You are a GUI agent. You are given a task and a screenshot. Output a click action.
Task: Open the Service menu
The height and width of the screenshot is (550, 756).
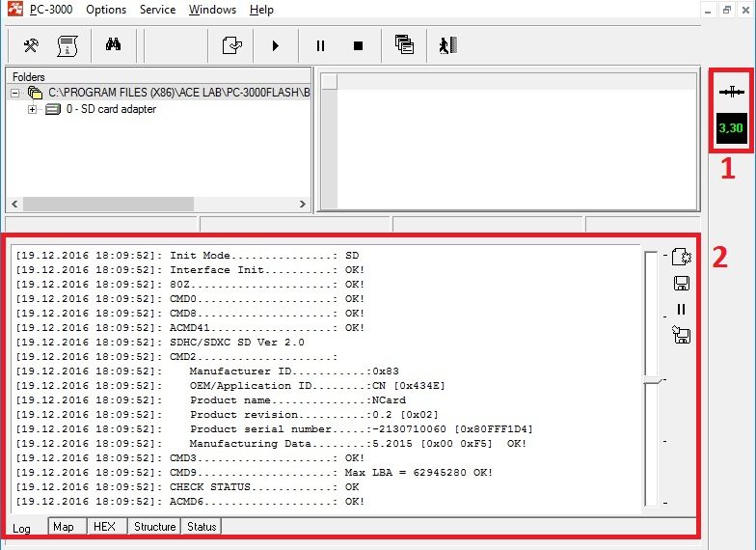point(158,10)
